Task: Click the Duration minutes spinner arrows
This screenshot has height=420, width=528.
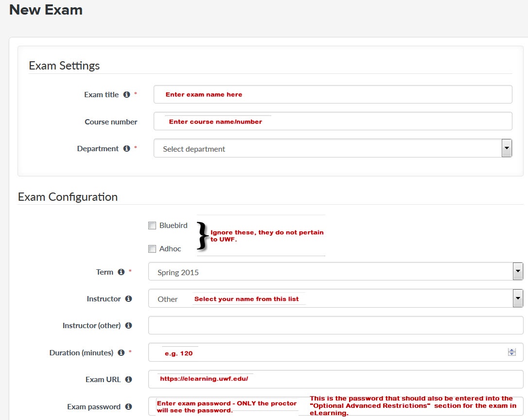Action: pos(511,352)
